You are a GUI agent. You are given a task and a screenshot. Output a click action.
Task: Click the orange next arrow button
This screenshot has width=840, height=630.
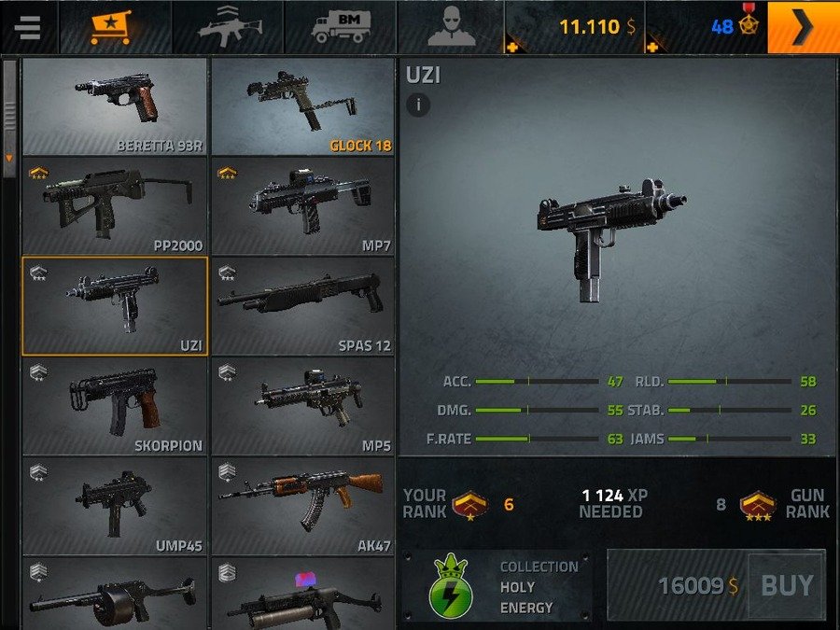coord(804,27)
